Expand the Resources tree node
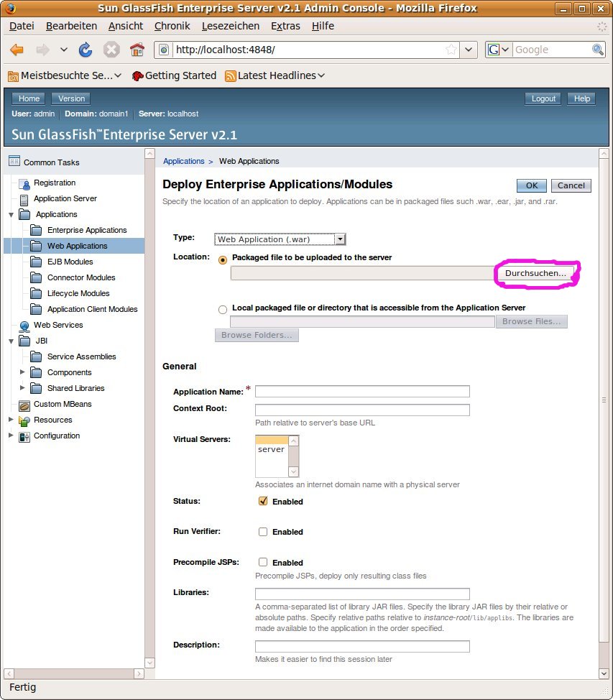 [x=11, y=420]
